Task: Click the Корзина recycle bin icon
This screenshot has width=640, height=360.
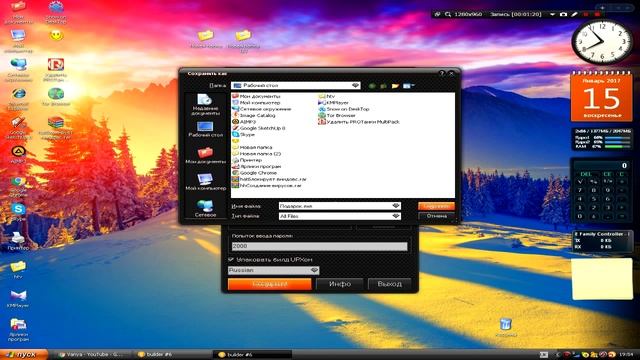Action: point(506,328)
